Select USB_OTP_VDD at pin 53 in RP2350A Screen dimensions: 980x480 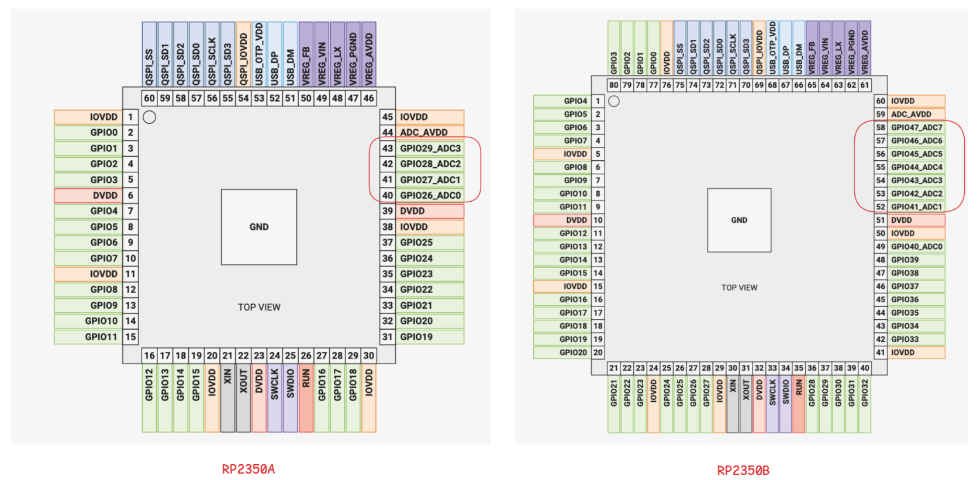pyautogui.click(x=259, y=54)
